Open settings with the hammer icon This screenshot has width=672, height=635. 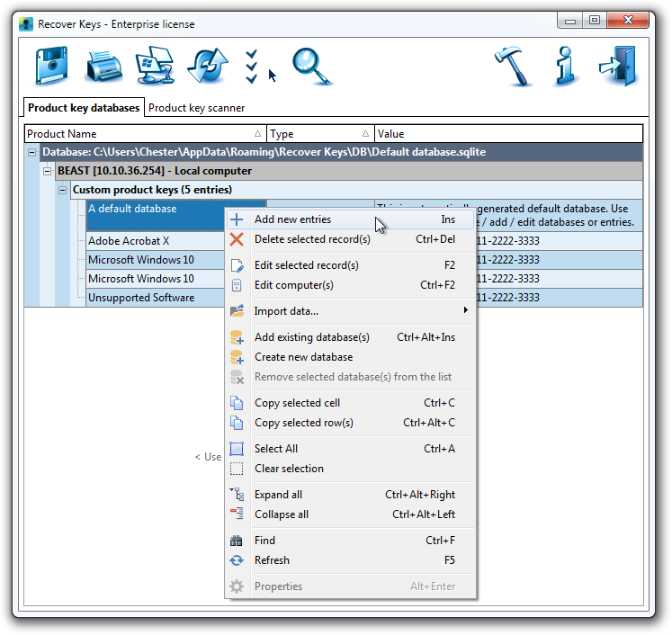[x=514, y=66]
